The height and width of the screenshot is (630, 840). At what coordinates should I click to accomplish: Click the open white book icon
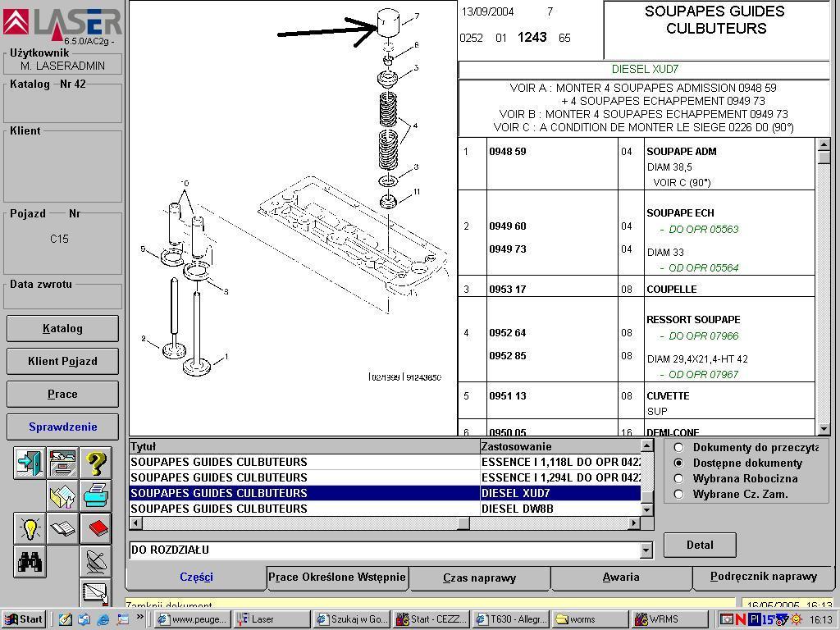tap(62, 528)
